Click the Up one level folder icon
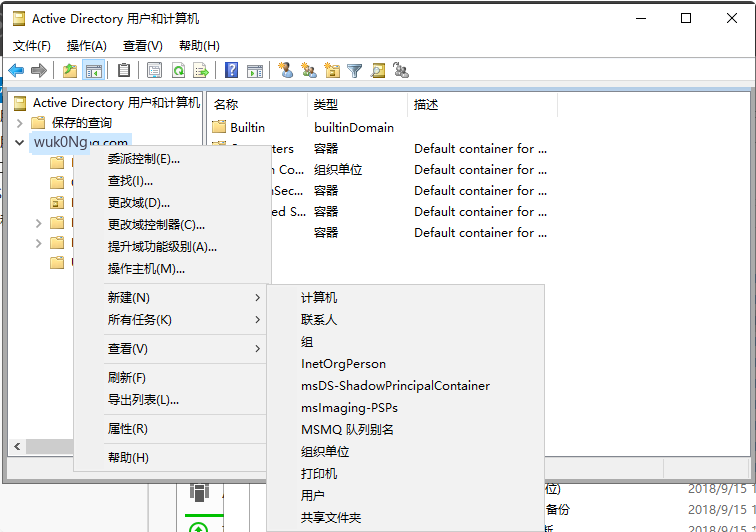This screenshot has width=756, height=532. 70,71
